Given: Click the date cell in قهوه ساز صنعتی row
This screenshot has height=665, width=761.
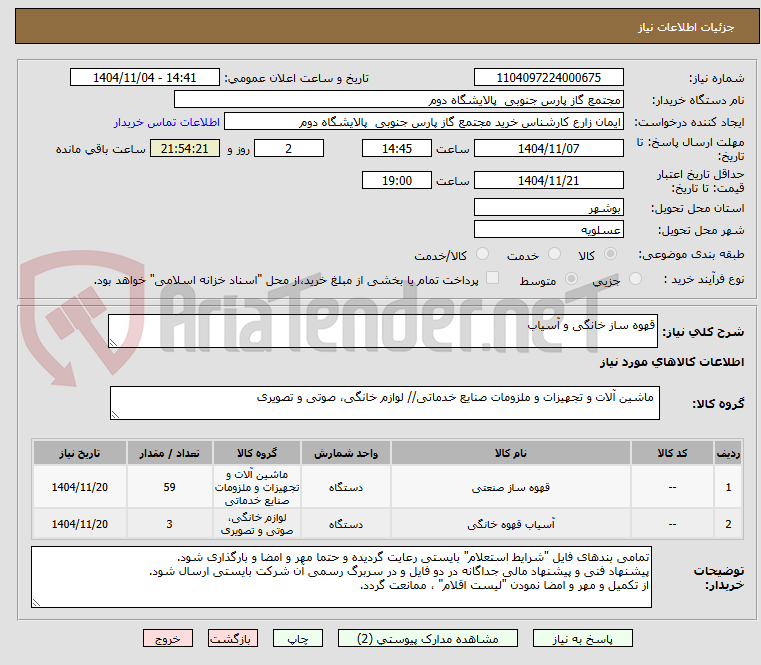Looking at the screenshot, I should click(x=80, y=487).
